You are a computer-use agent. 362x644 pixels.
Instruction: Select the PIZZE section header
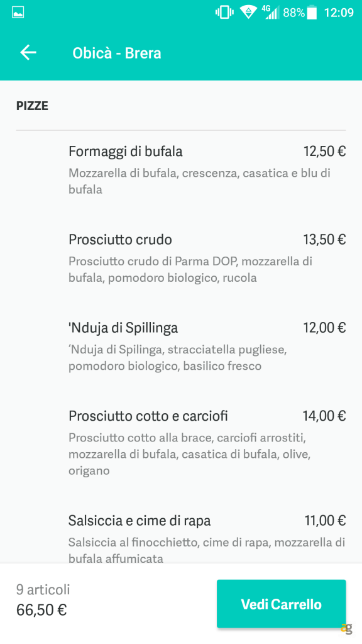[x=32, y=106]
